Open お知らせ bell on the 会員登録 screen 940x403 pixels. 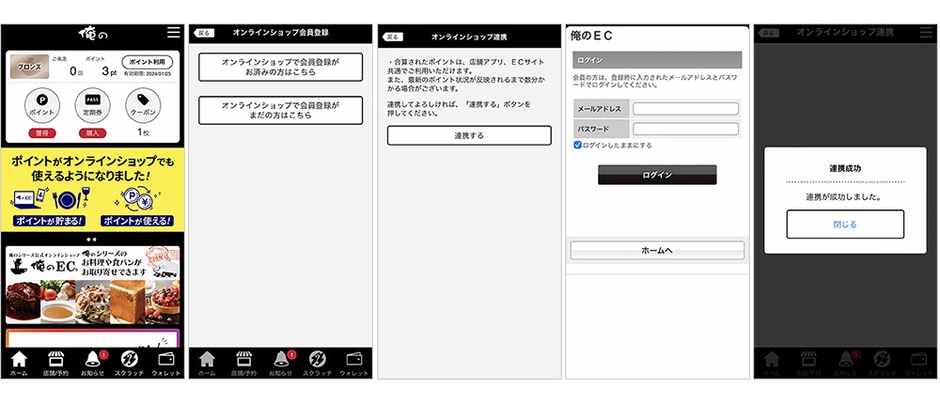point(281,361)
